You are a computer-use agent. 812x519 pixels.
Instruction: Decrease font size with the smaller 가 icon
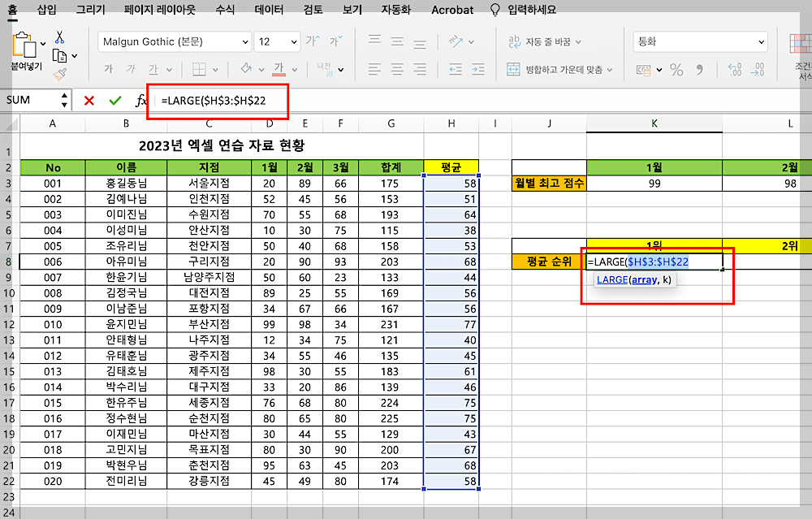click(335, 41)
